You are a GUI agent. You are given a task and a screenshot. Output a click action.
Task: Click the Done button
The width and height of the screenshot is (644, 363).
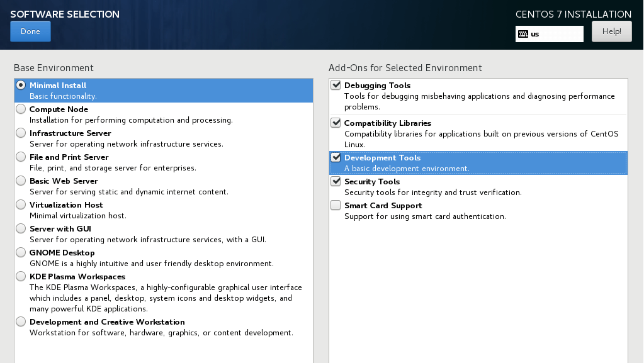[30, 31]
